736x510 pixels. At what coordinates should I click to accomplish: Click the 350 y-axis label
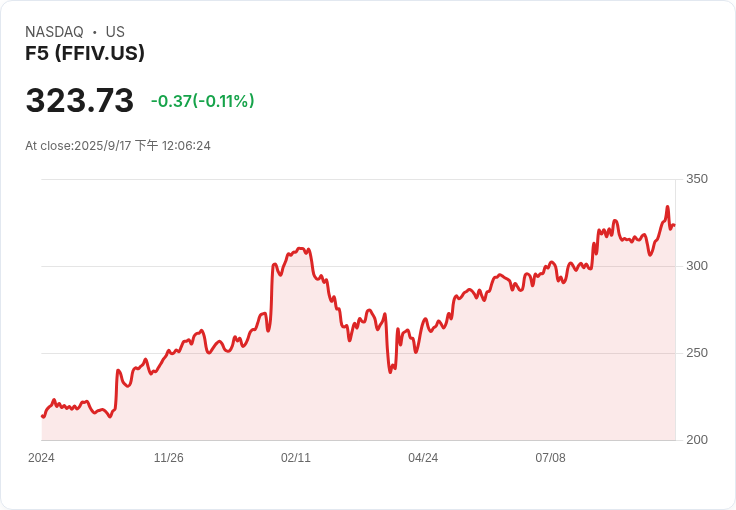coord(697,179)
